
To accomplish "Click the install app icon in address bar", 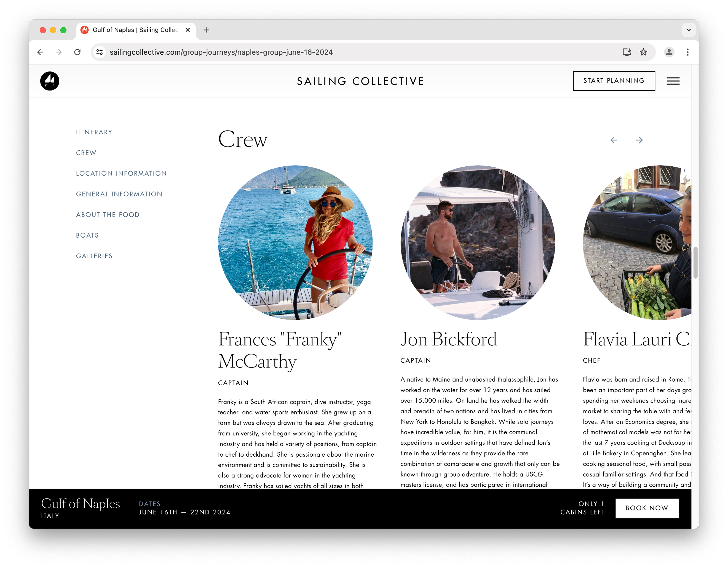I will point(627,52).
